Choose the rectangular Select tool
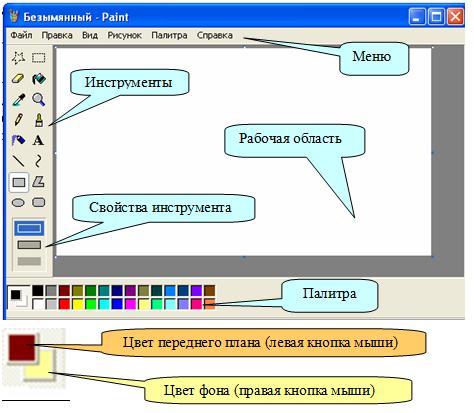The image size is (474, 413). [x=39, y=58]
